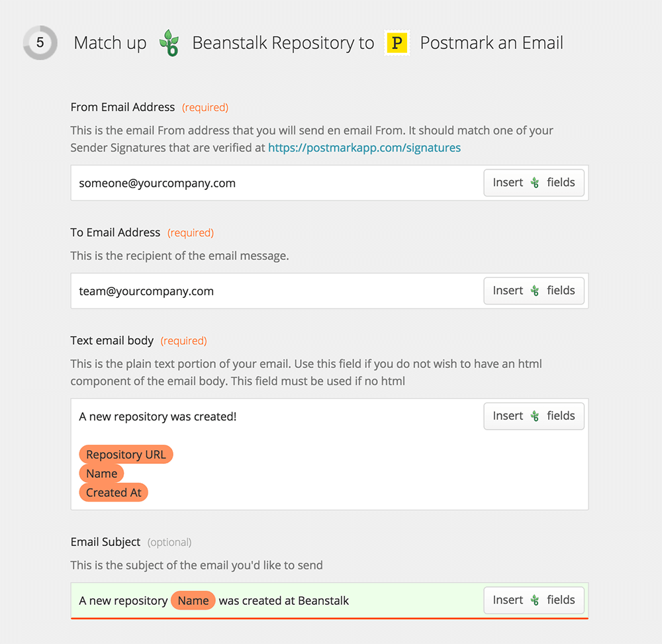
Task: Click the leaf icon inside the first Insert fields button
Action: point(534,182)
